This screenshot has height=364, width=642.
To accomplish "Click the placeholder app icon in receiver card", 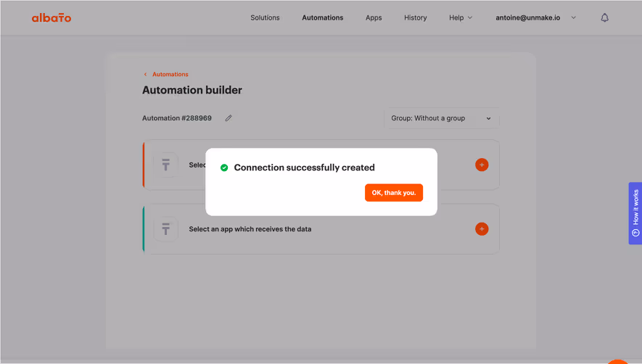I will point(166,229).
